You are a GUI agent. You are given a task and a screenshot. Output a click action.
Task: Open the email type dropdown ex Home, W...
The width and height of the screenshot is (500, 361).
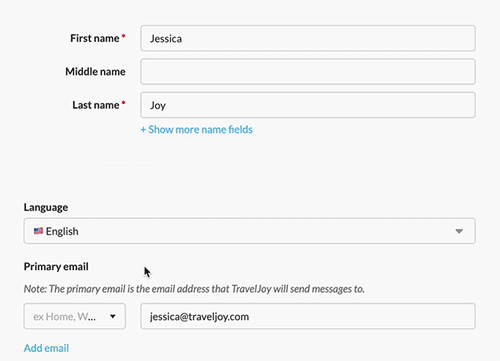pyautogui.click(x=75, y=316)
